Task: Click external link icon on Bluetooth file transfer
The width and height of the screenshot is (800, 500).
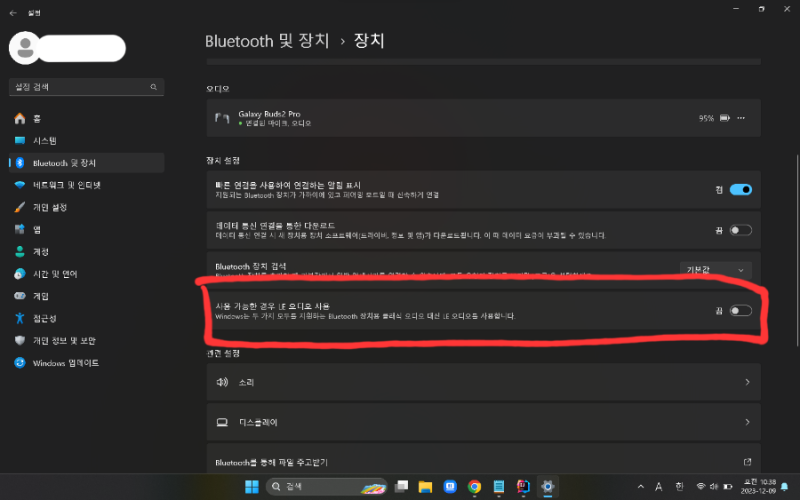Action: (747, 462)
